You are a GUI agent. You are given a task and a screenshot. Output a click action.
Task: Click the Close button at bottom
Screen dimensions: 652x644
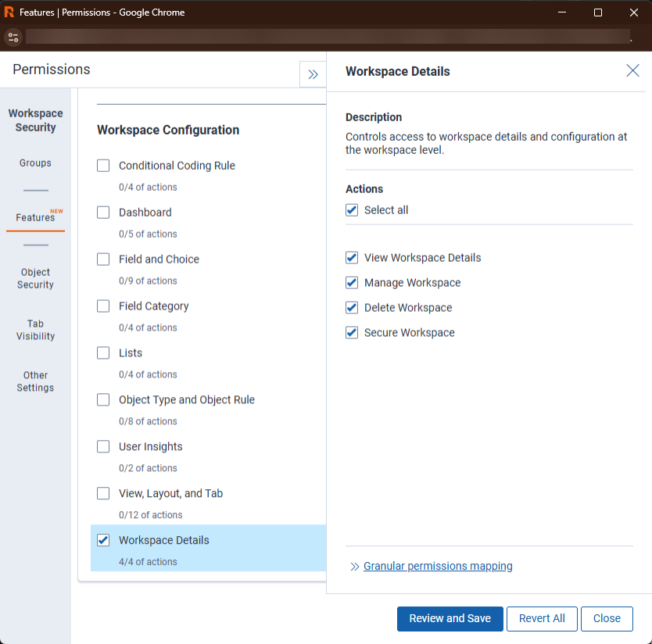(x=607, y=618)
